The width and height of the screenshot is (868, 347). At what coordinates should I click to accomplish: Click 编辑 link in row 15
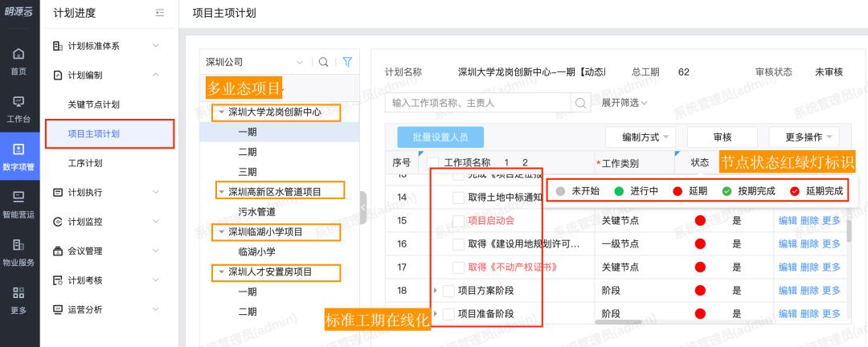pyautogui.click(x=788, y=220)
